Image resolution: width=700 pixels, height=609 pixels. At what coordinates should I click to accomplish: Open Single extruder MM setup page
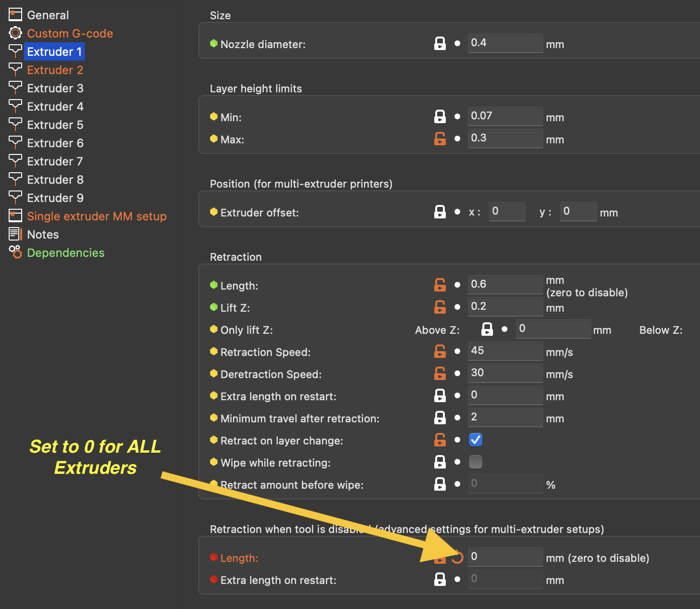96,216
